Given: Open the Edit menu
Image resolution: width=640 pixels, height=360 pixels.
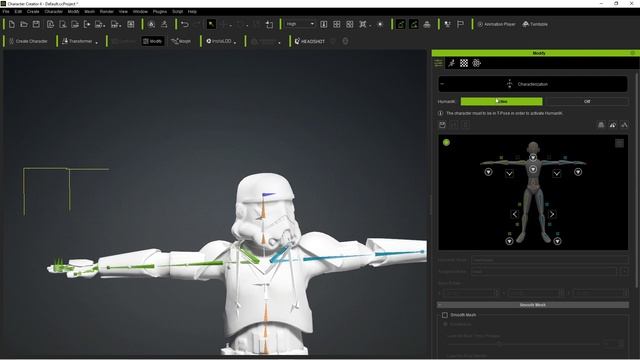Looking at the screenshot, I should pos(18,11).
